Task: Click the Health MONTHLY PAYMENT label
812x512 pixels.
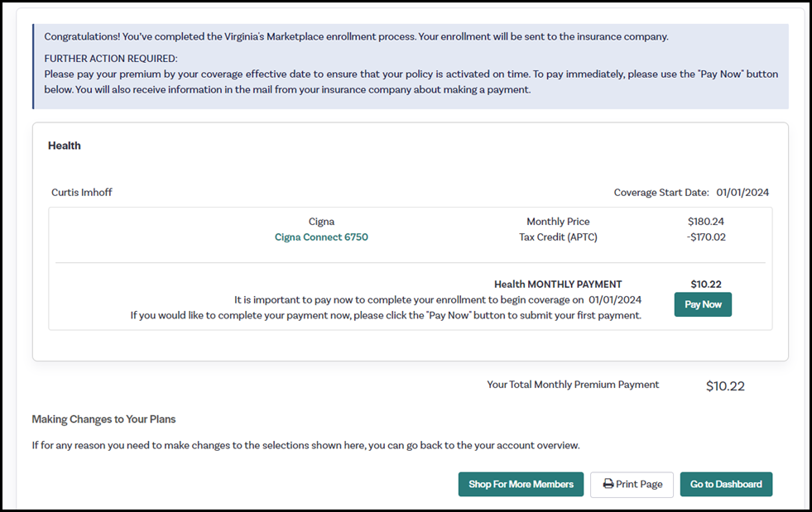Action: 558,285
